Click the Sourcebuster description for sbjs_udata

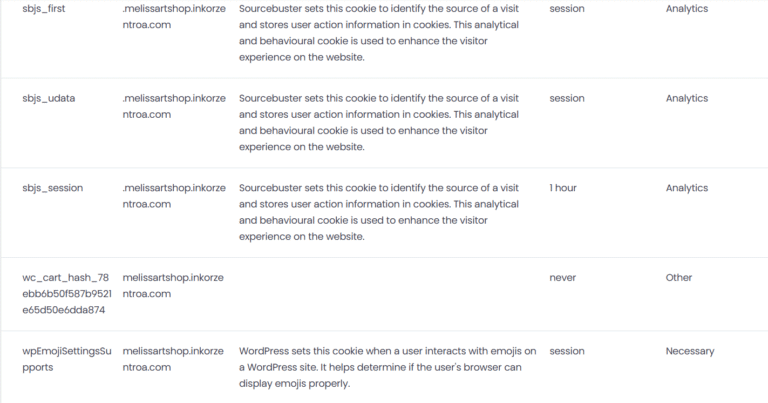click(379, 122)
